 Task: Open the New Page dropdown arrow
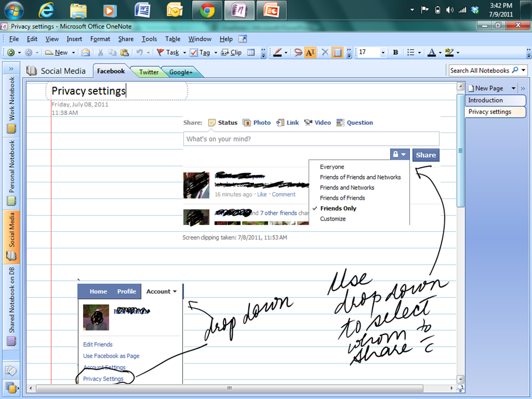click(x=513, y=88)
